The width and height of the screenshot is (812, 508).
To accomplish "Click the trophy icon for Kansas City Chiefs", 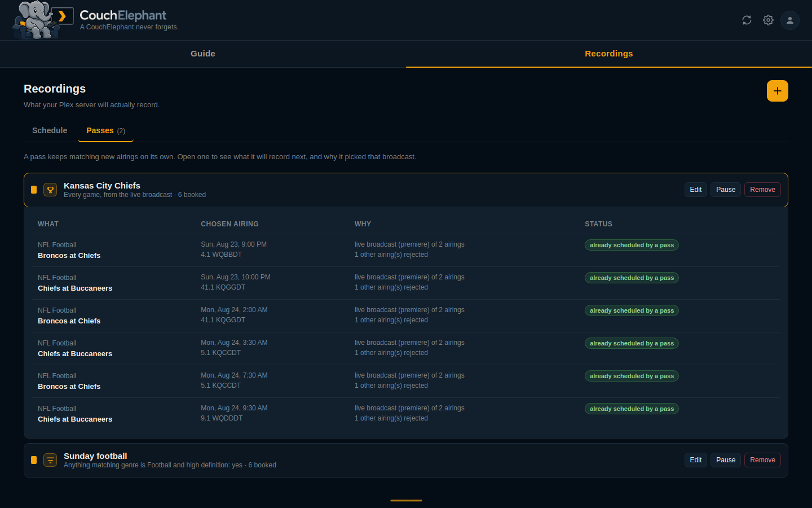I will pos(50,190).
